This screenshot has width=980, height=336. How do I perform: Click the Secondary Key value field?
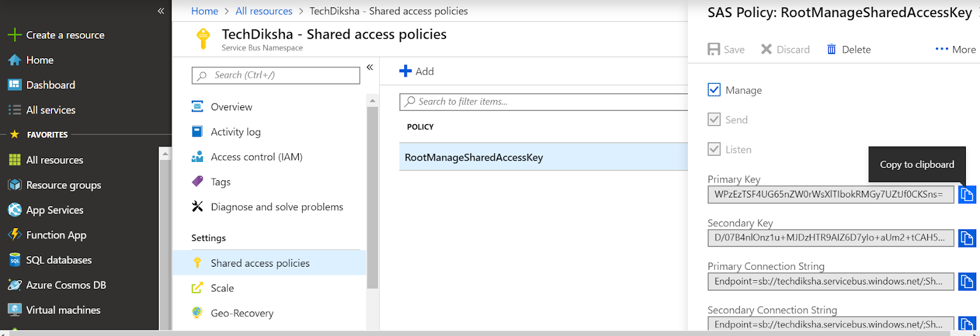831,238
